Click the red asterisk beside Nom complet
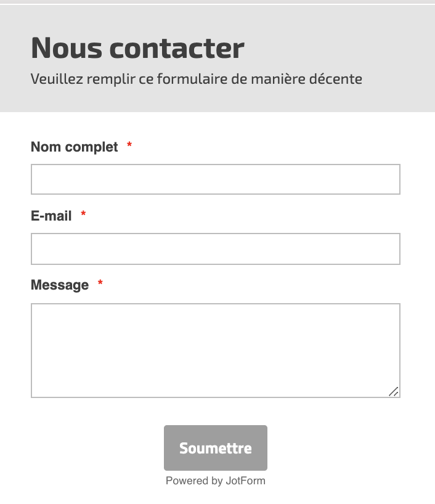435x504 pixels. [128, 145]
